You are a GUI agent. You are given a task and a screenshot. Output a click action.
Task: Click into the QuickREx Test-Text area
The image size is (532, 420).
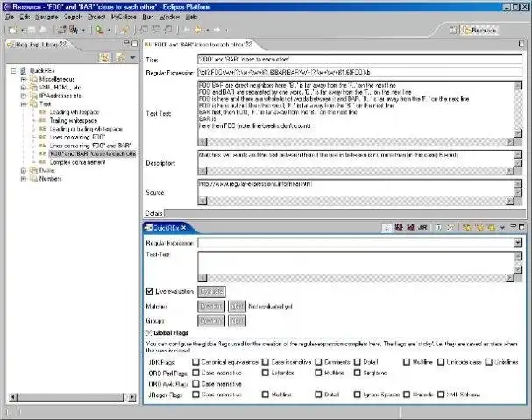click(356, 262)
